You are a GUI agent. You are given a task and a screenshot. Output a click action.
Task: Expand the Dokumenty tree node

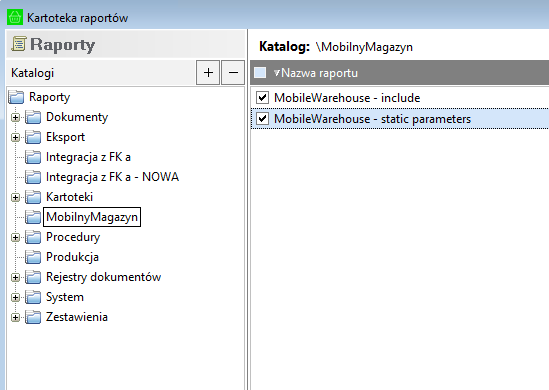pos(15,117)
